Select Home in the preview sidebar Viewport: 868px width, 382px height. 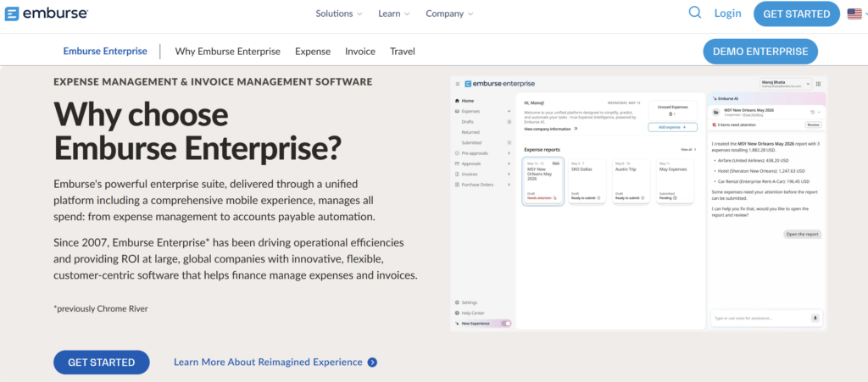[x=464, y=101]
